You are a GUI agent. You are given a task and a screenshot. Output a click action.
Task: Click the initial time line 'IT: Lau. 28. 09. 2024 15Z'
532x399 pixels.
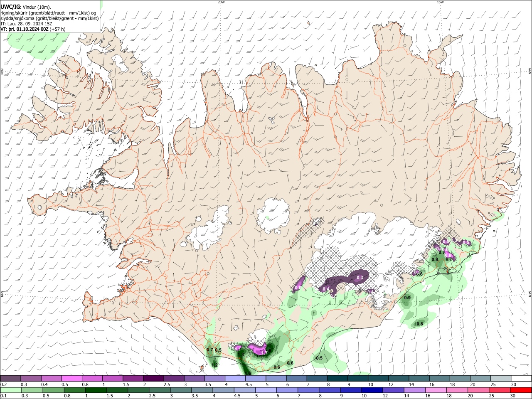coord(26,24)
